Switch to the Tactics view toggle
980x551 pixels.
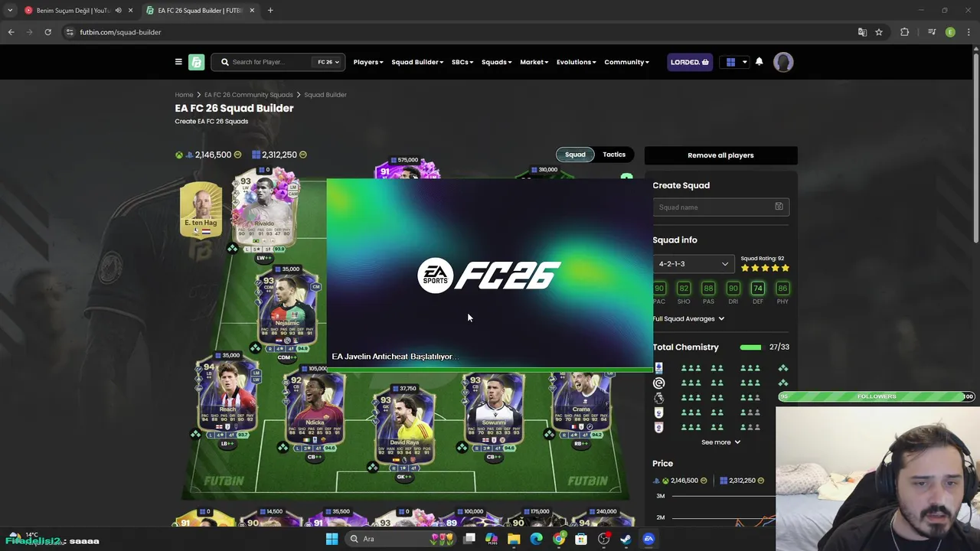(614, 155)
